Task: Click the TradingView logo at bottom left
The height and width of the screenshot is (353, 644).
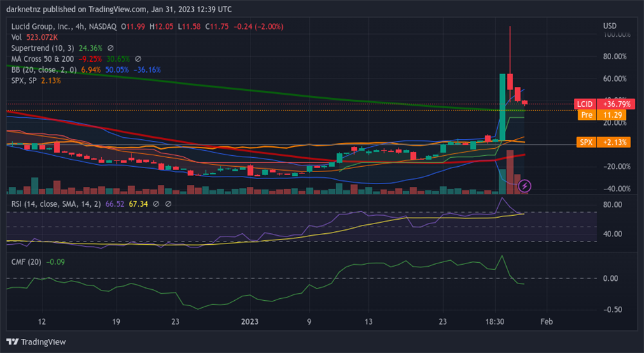Action: [x=36, y=341]
